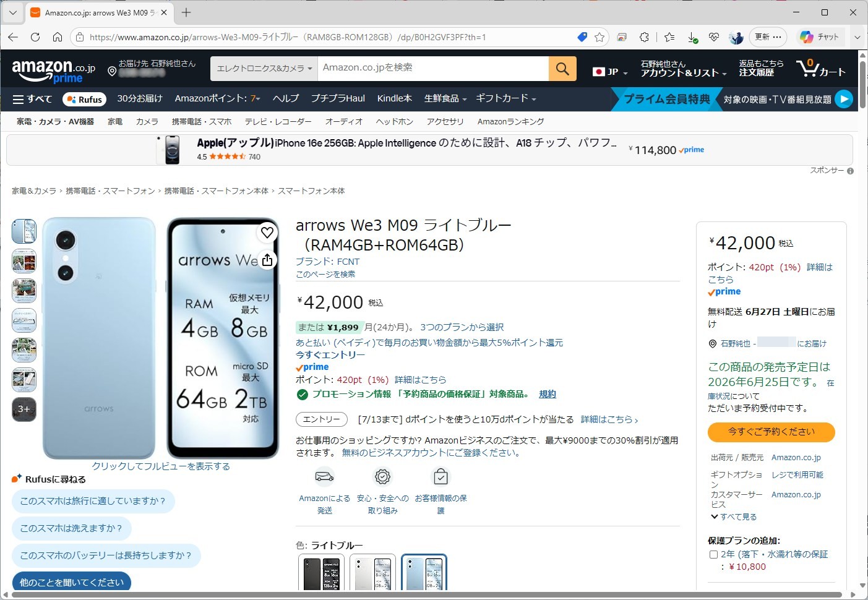This screenshot has height=600, width=868.
Task: Open 携帯電話・スマホ category tab
Action: pos(202,122)
